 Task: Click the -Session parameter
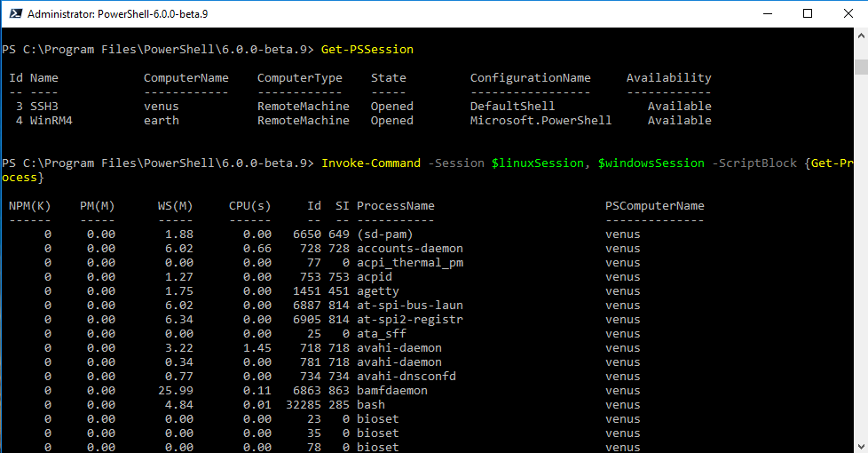[456, 163]
